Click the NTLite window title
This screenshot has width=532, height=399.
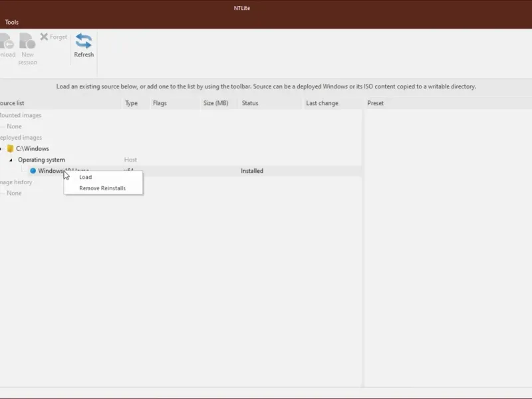(x=242, y=8)
